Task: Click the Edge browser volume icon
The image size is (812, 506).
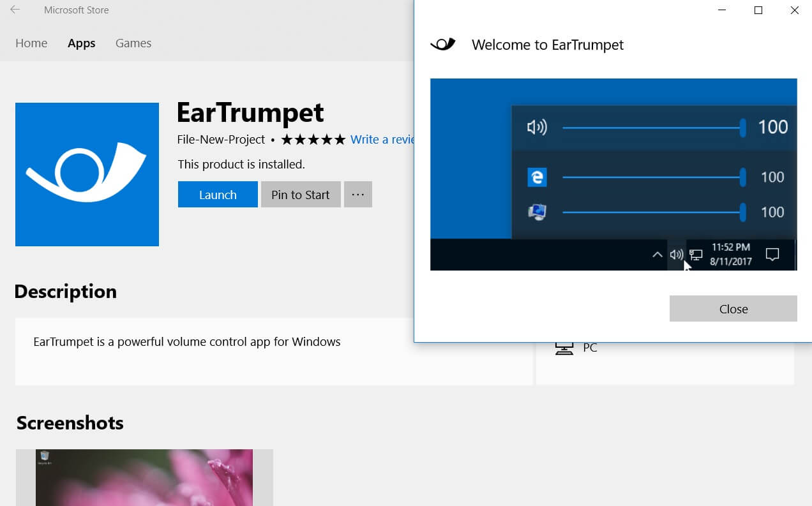Action: 537,177
